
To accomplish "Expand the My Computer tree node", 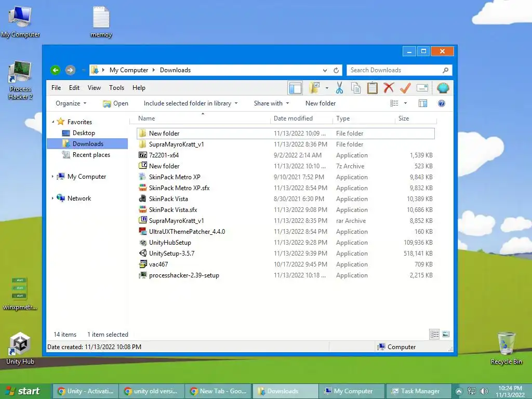I will click(x=52, y=177).
